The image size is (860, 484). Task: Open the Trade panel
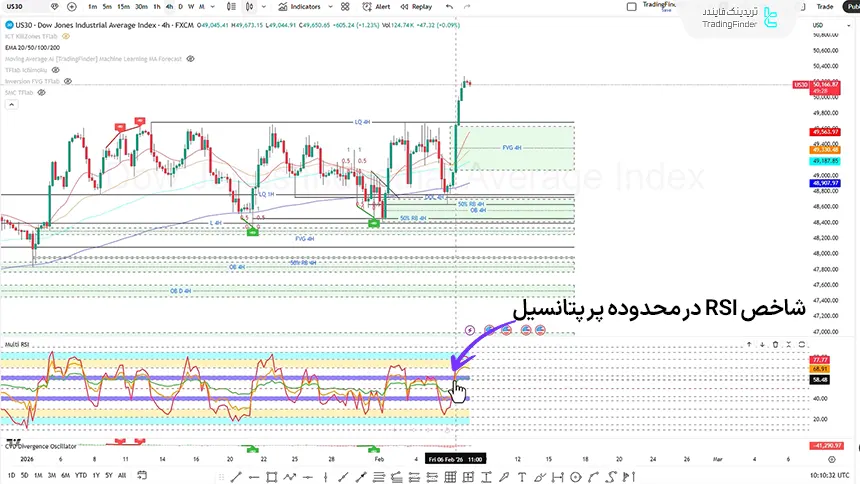824,7
